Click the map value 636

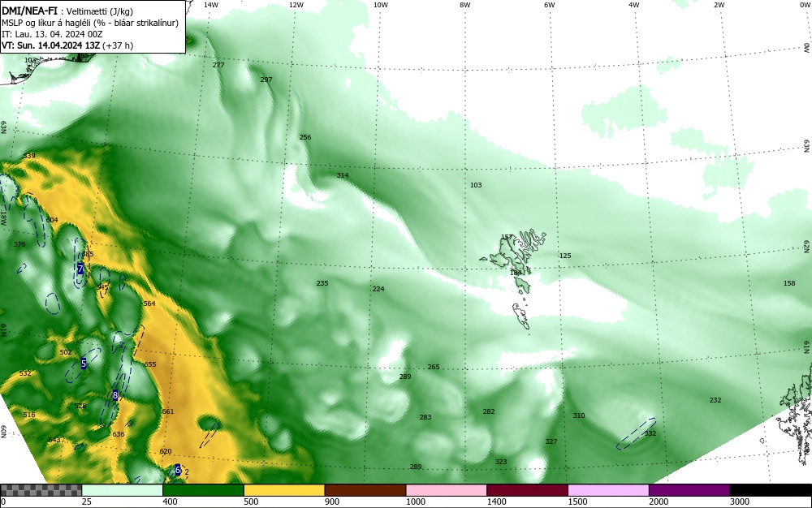click(x=119, y=434)
